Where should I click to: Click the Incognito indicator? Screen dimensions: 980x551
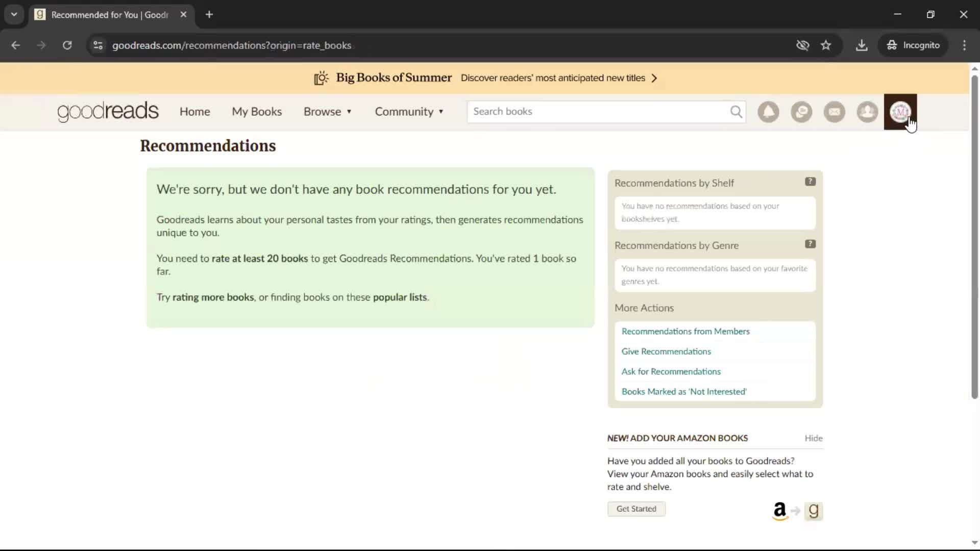(913, 45)
